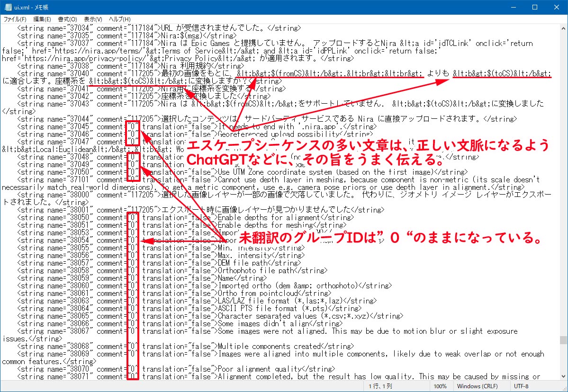Close the ui.xml Notepad window

[x=557, y=7]
